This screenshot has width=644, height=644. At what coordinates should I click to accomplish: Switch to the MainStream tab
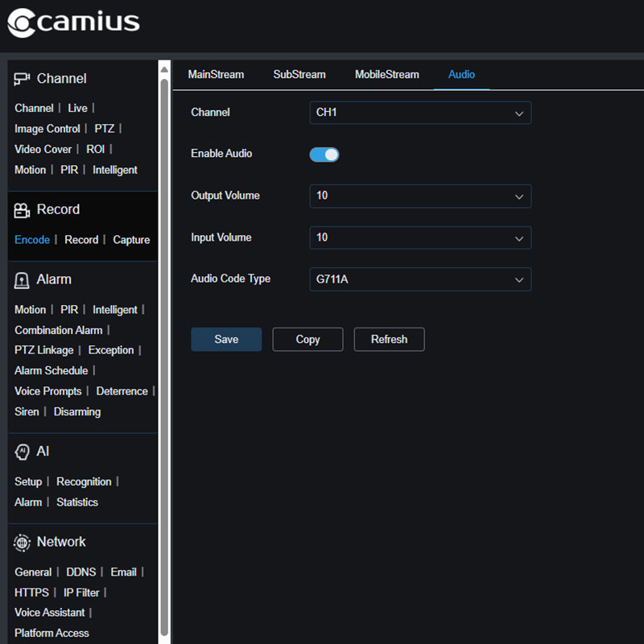click(215, 74)
